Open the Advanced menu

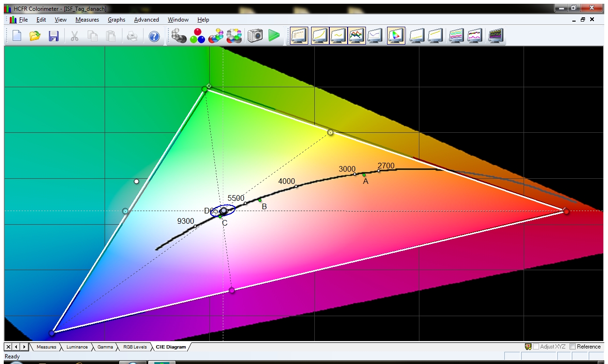pyautogui.click(x=146, y=20)
